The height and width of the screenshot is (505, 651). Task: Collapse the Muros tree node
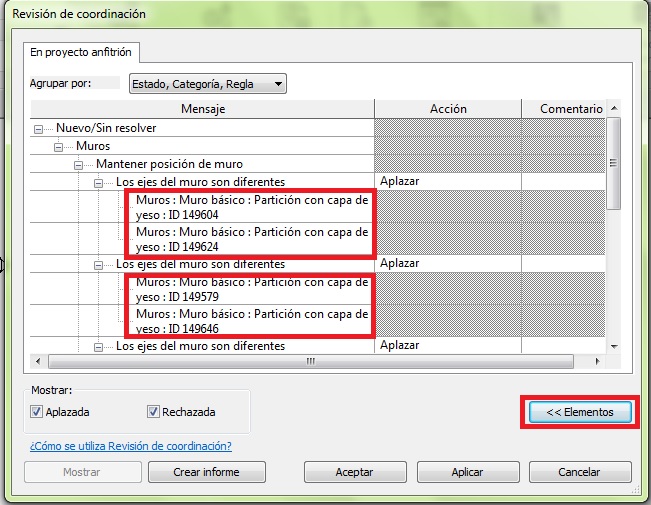(59, 146)
